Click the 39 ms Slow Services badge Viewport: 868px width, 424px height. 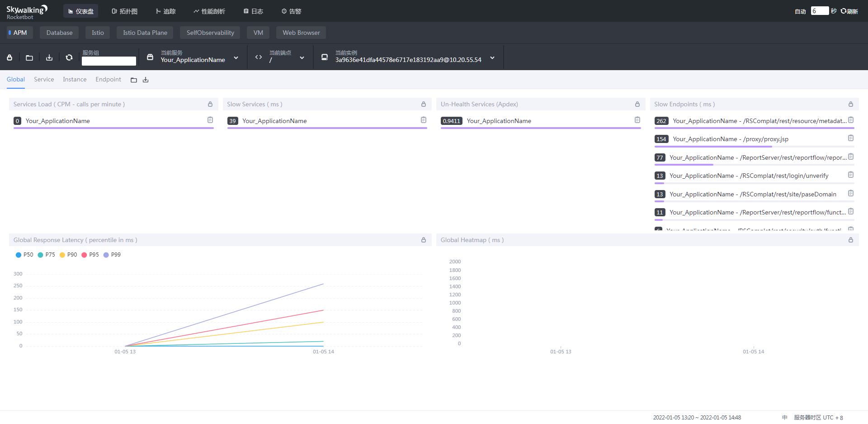(x=233, y=121)
